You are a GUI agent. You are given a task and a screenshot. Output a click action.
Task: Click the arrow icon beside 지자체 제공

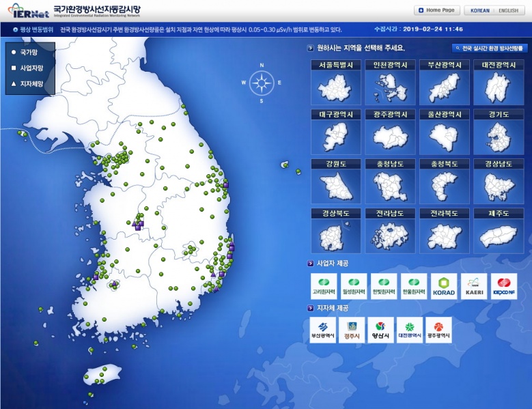click(310, 308)
